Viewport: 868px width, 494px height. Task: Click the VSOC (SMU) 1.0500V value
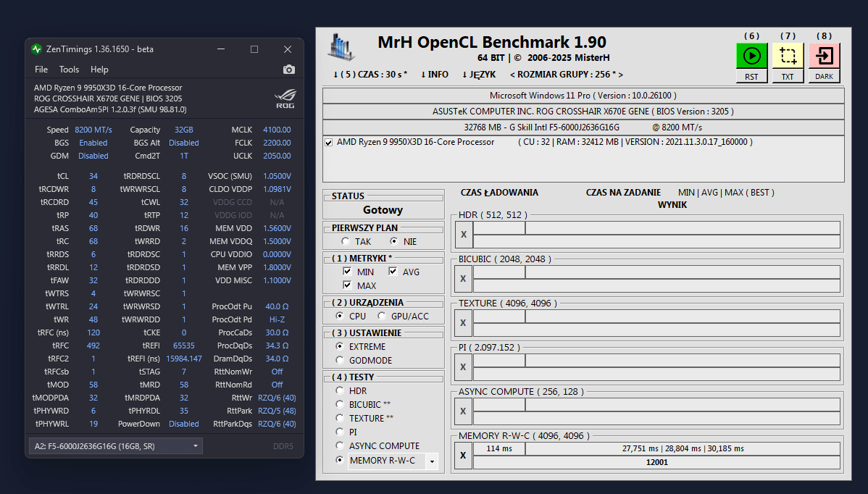pos(277,176)
